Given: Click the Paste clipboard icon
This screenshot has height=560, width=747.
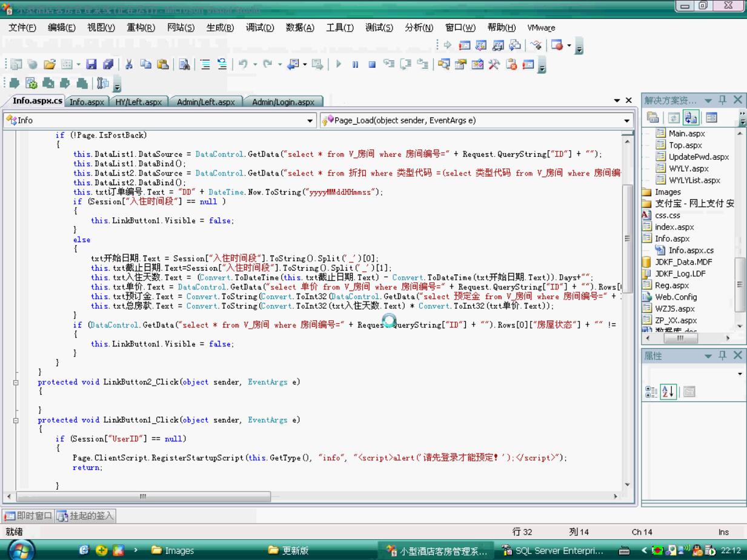Looking at the screenshot, I should [162, 64].
